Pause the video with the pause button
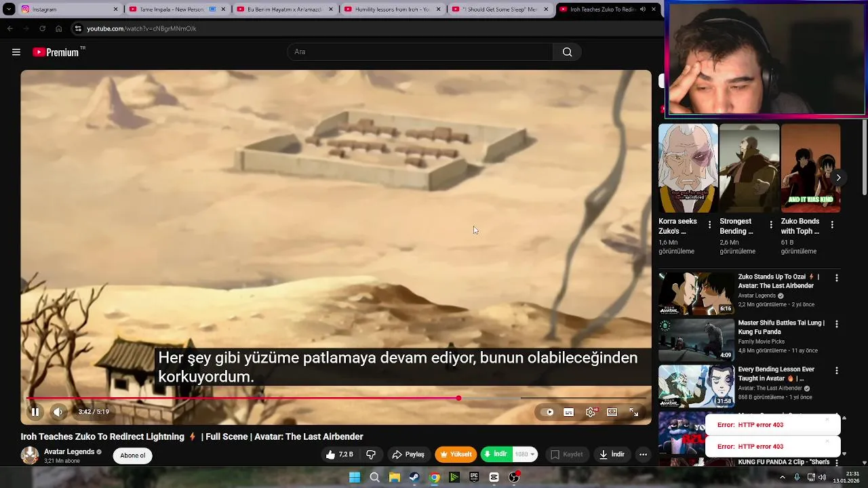Viewport: 868px width, 488px height. point(35,411)
